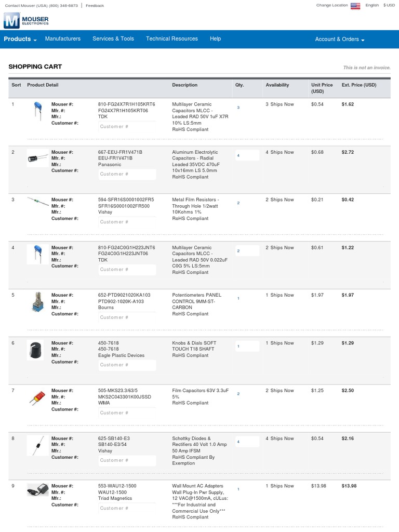
Task: Click the Feedback link
Action: click(95, 6)
